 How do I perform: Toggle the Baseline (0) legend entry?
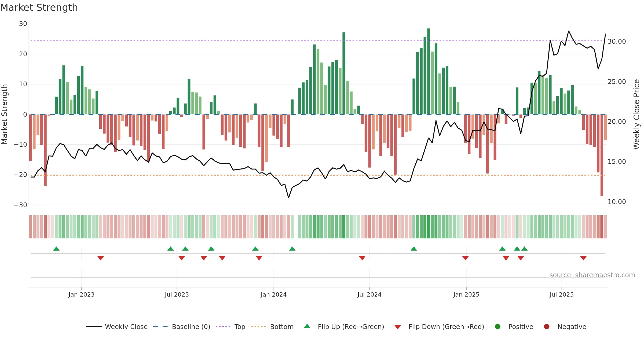coord(182,327)
